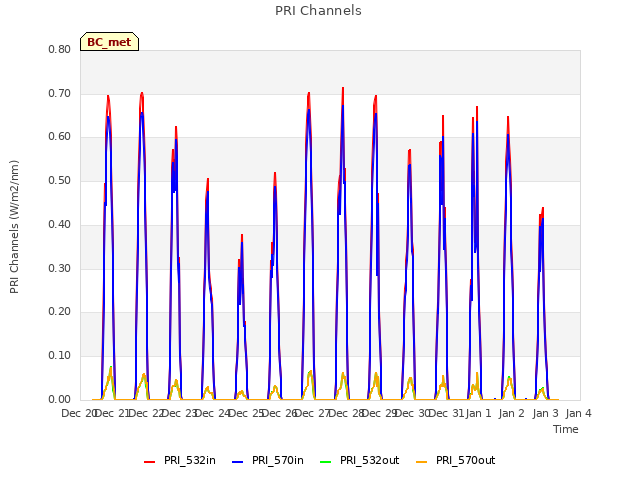Screen dimensions: 640x480
Task: Select the PRI_532out legend label
Action: coord(370,460)
